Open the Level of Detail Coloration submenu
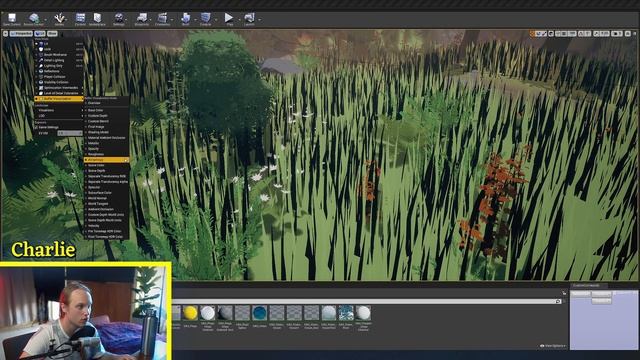Screen dimensions: 640x360 tap(59, 93)
